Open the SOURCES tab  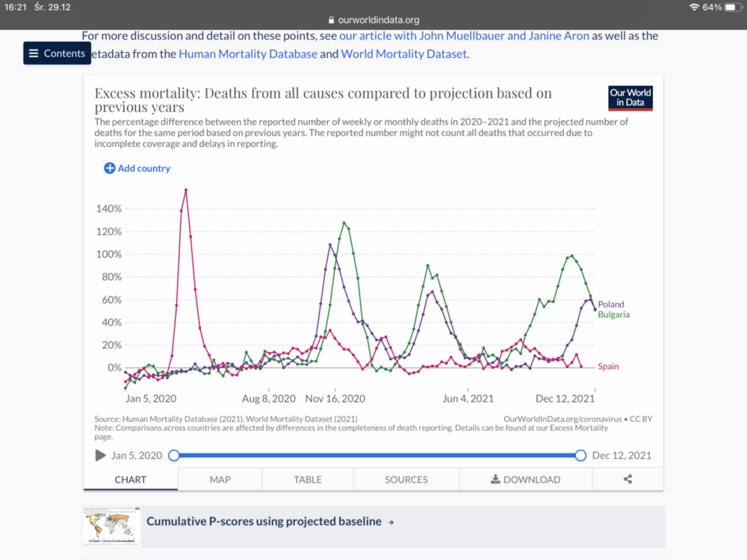pyautogui.click(x=406, y=479)
